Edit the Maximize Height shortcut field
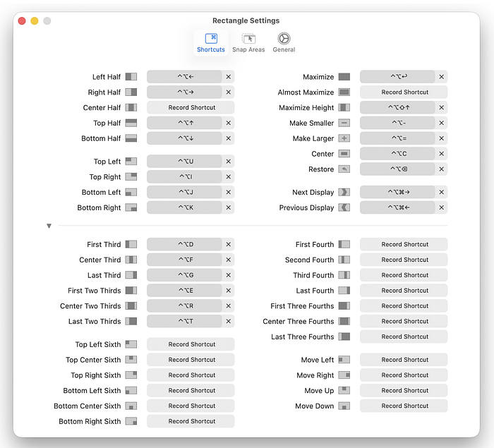 point(397,107)
